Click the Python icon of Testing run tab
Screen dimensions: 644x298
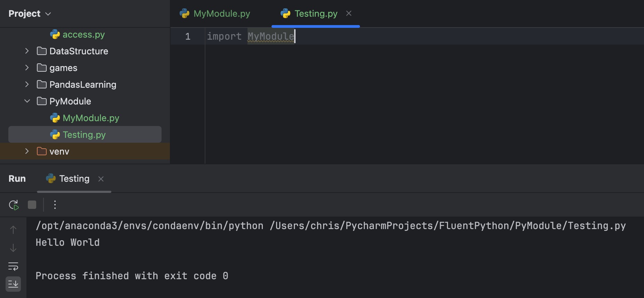51,179
